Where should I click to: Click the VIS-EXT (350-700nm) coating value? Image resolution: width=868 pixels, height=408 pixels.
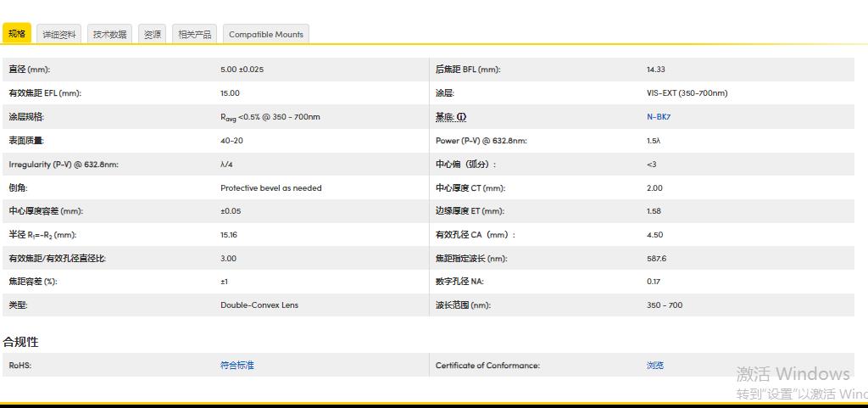687,93
